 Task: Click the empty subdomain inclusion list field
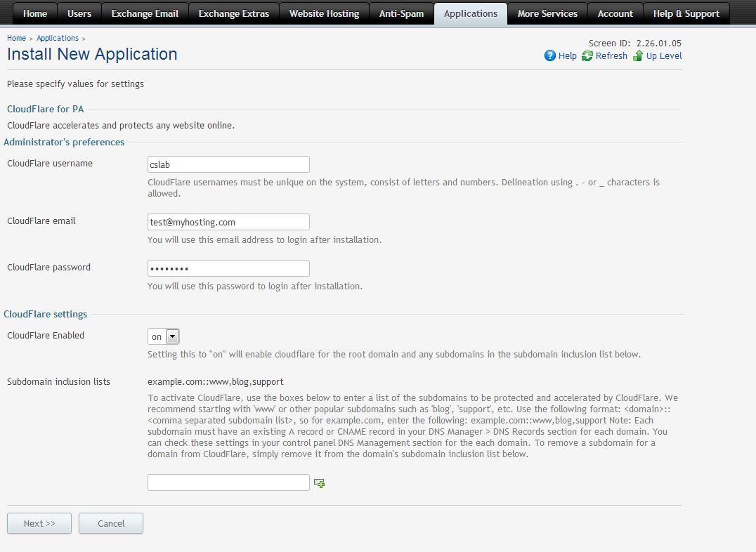[x=228, y=482]
